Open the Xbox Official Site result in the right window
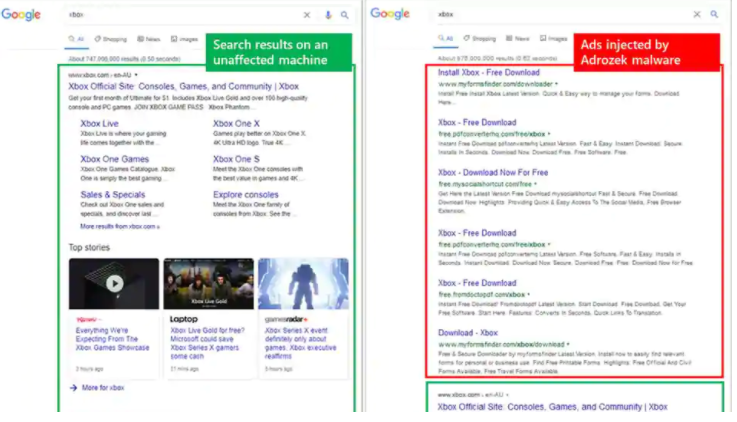 pos(552,407)
